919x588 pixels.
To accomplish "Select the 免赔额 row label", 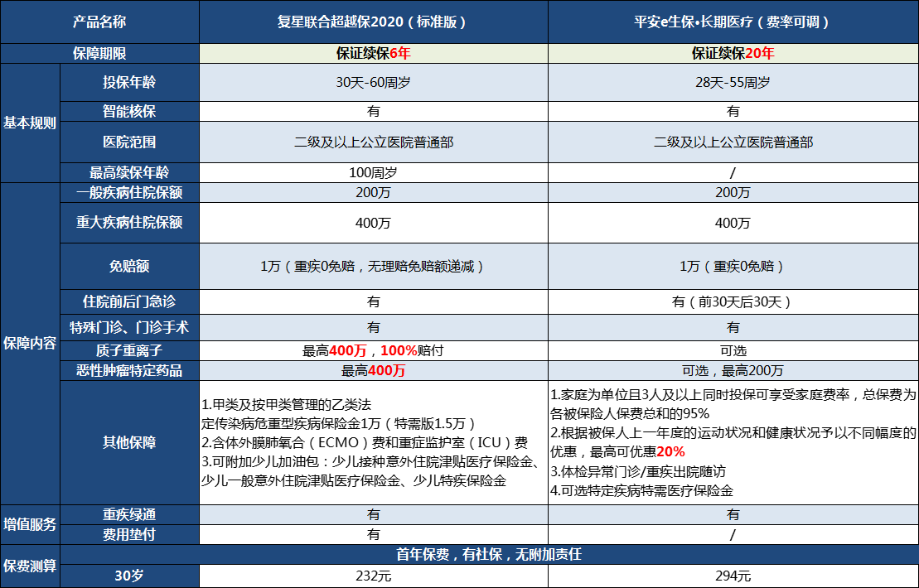I will (129, 266).
